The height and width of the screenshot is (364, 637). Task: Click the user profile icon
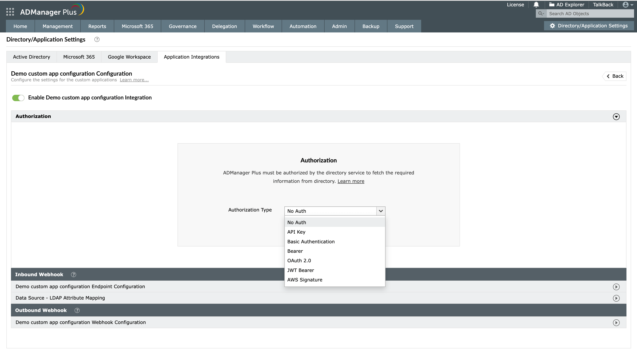point(626,4)
